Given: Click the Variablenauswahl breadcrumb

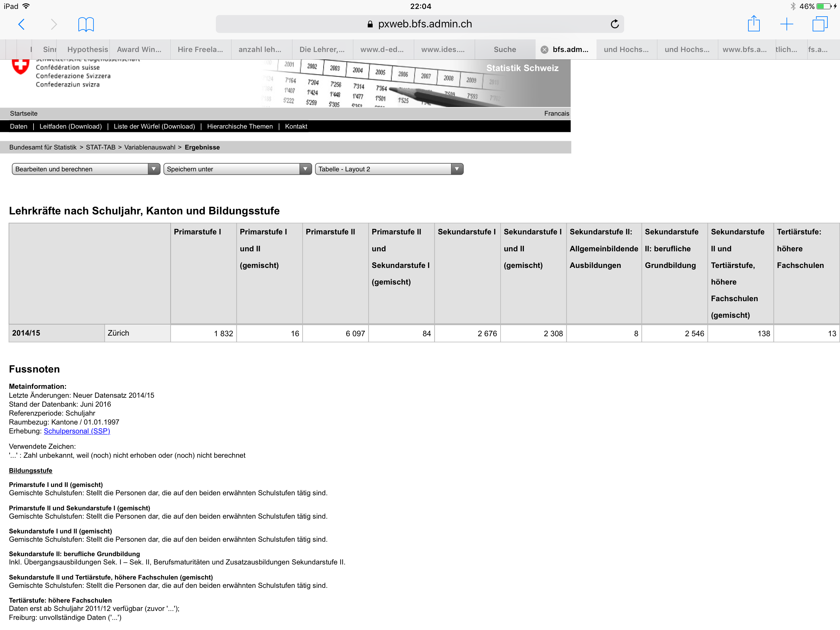Looking at the screenshot, I should coord(150,147).
